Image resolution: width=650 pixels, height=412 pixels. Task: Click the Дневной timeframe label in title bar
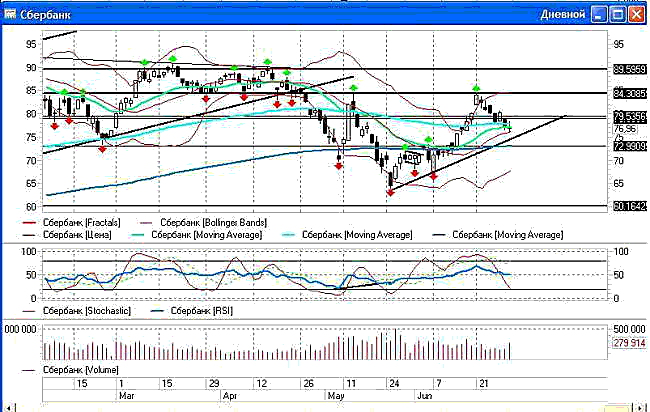[x=562, y=15]
